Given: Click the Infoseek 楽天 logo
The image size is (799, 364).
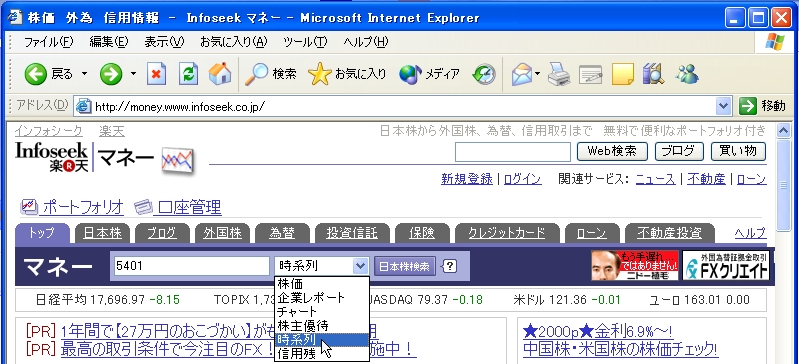Looking at the screenshot, I should [x=52, y=157].
